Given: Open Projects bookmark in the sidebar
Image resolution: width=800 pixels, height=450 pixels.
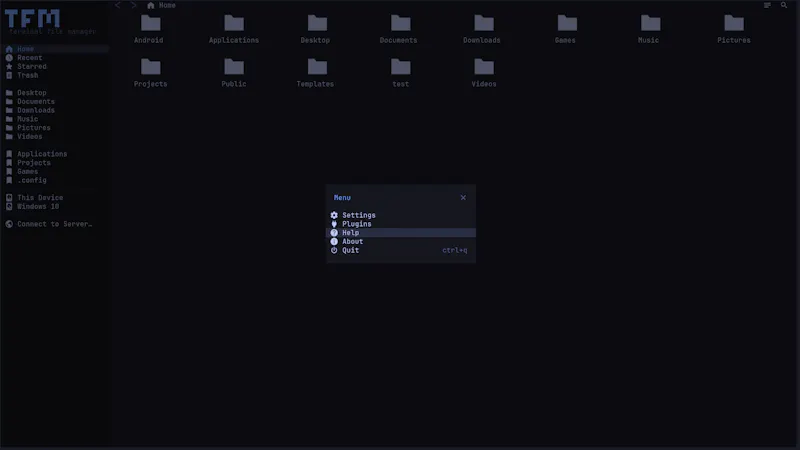Looking at the screenshot, I should pyautogui.click(x=55, y=163).
